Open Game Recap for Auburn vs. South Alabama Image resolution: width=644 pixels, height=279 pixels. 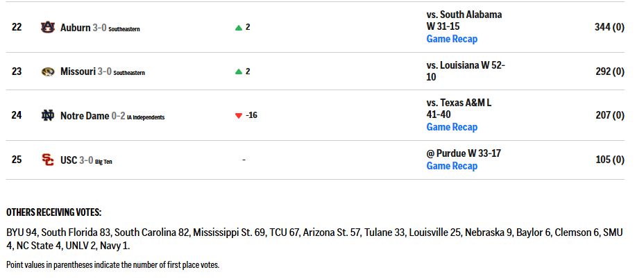tap(452, 39)
